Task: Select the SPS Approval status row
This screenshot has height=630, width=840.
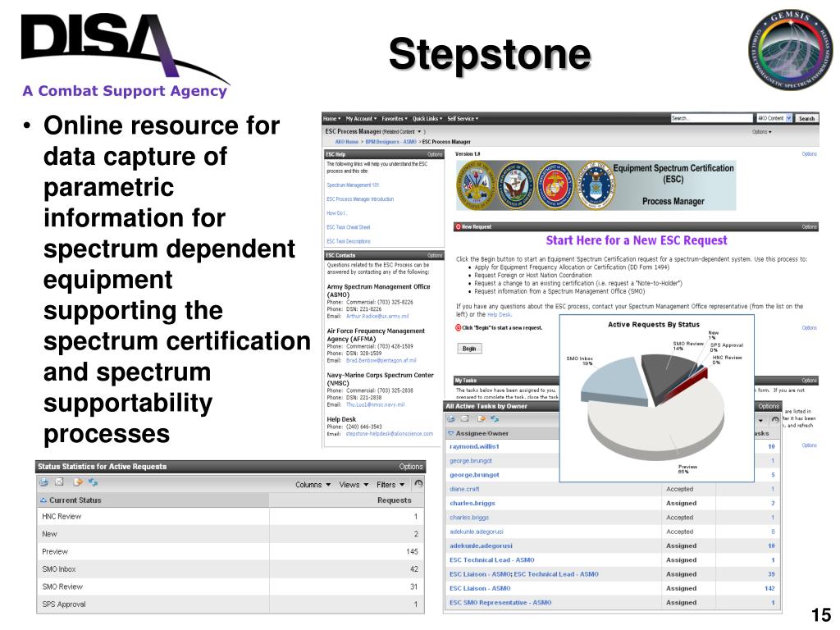Action: [x=231, y=604]
